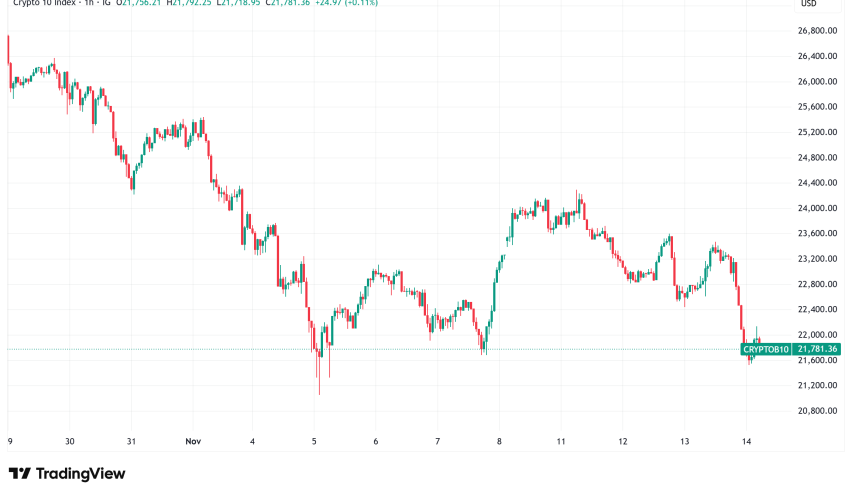Select the 21,781.36 current price label
This screenshot has width=852, height=485.
tap(817, 349)
